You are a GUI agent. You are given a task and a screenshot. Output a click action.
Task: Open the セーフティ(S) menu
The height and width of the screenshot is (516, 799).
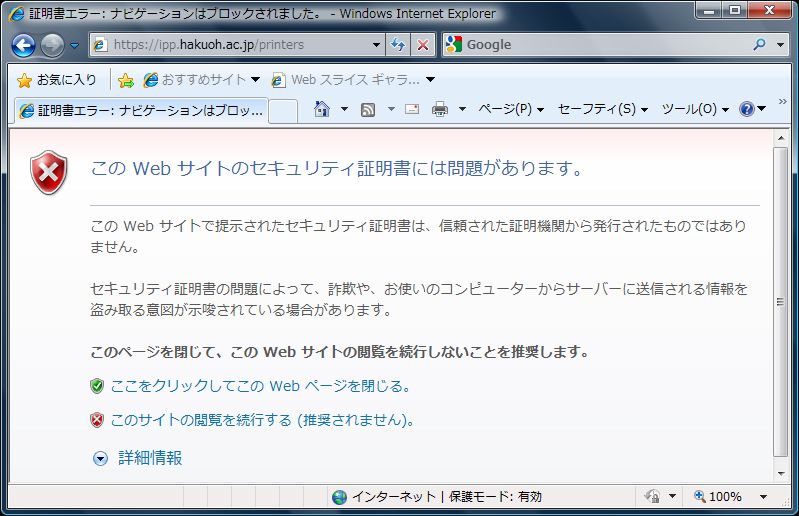click(x=603, y=109)
